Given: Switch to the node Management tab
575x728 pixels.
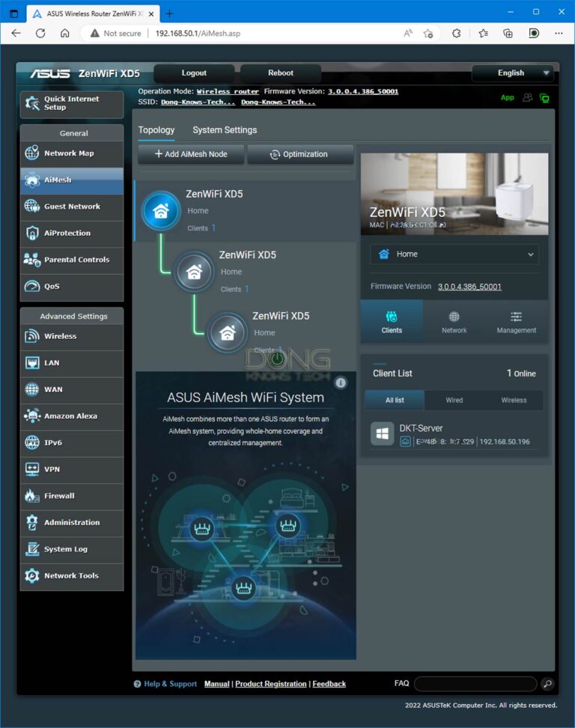Looking at the screenshot, I should click(516, 322).
